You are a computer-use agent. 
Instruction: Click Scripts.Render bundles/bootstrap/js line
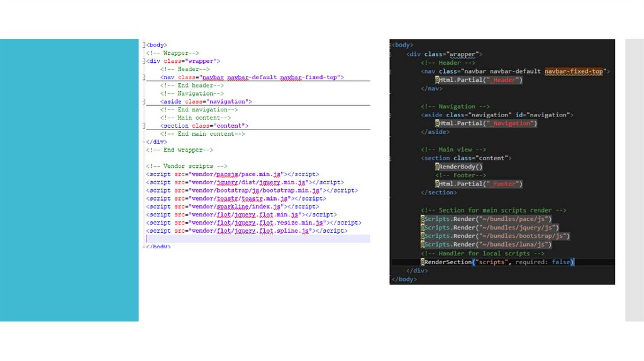[x=496, y=236]
